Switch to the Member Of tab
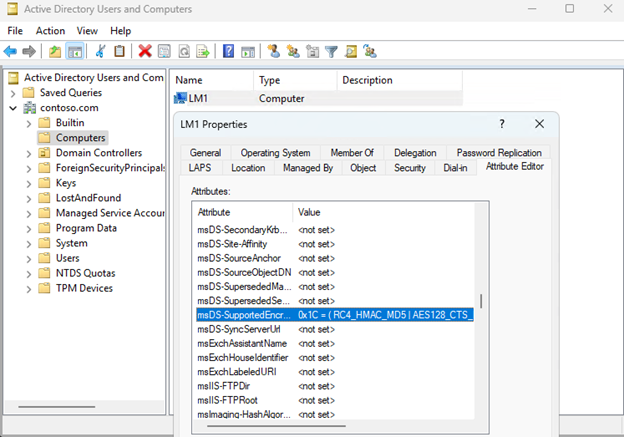 pos(352,153)
